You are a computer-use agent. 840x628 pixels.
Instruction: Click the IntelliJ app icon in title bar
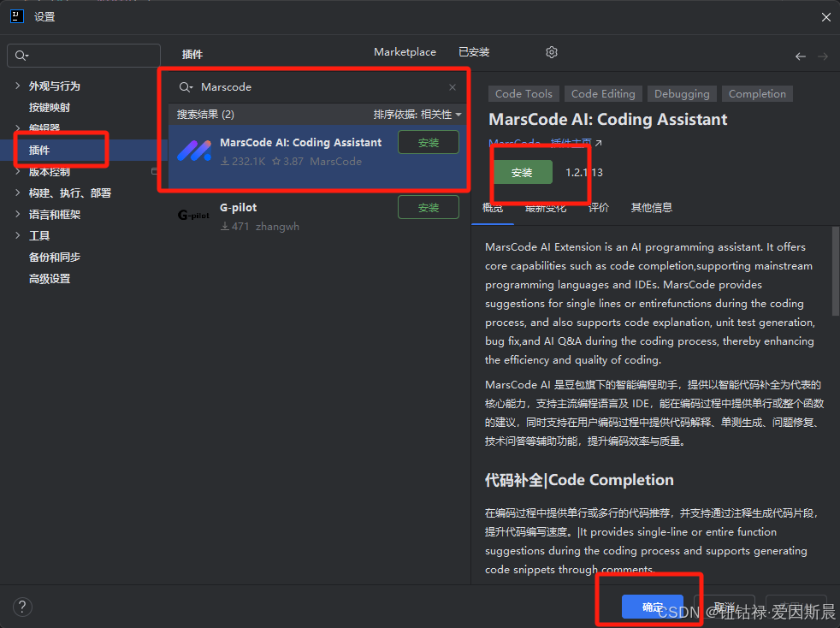coord(17,16)
